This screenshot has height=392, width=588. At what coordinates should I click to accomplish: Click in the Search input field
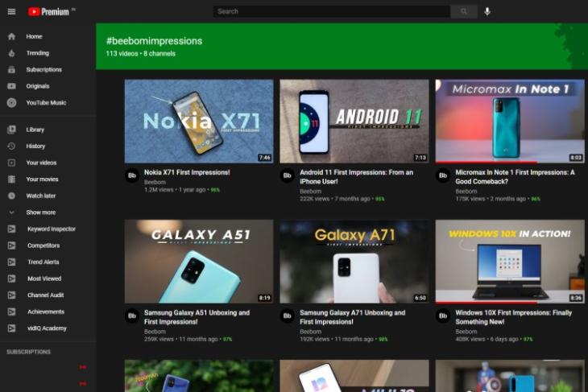[332, 11]
